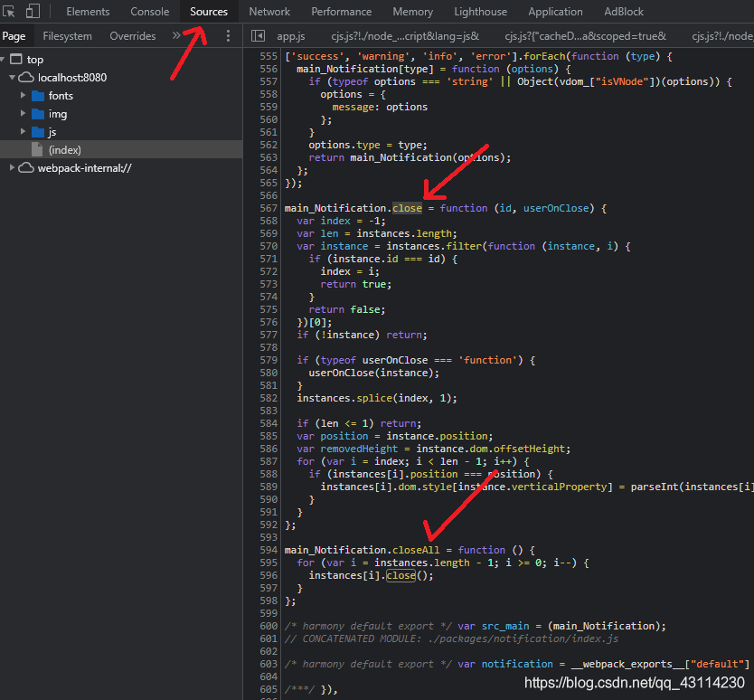Click line number 567 to set breakpoint
754x700 pixels.
click(x=269, y=208)
